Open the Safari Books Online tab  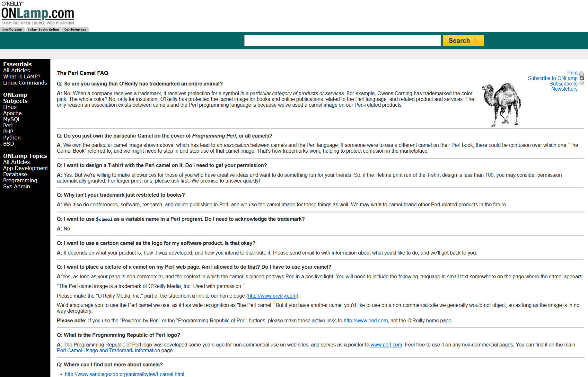43,30
